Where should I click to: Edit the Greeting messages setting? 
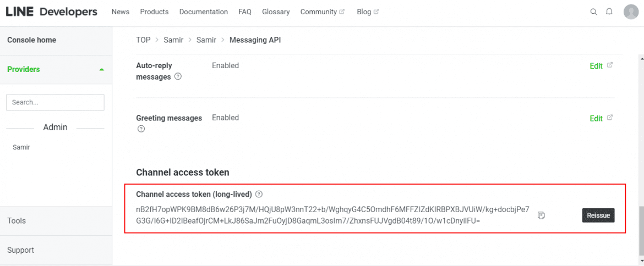click(596, 118)
